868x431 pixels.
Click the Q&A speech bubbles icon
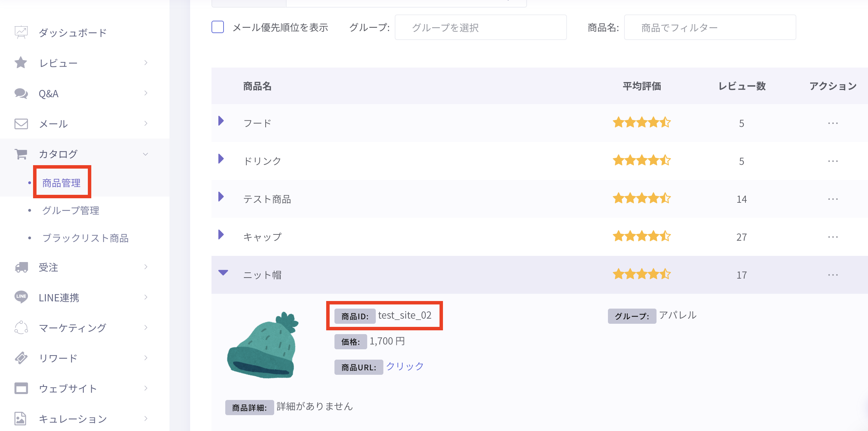click(21, 93)
